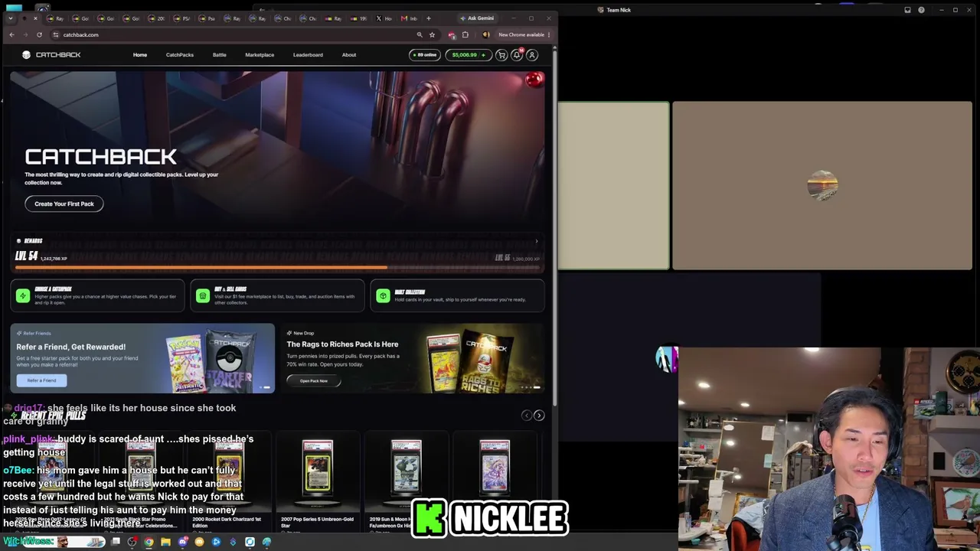Close the active Chrome tab
This screenshot has height=551, width=980.
pyautogui.click(x=35, y=18)
